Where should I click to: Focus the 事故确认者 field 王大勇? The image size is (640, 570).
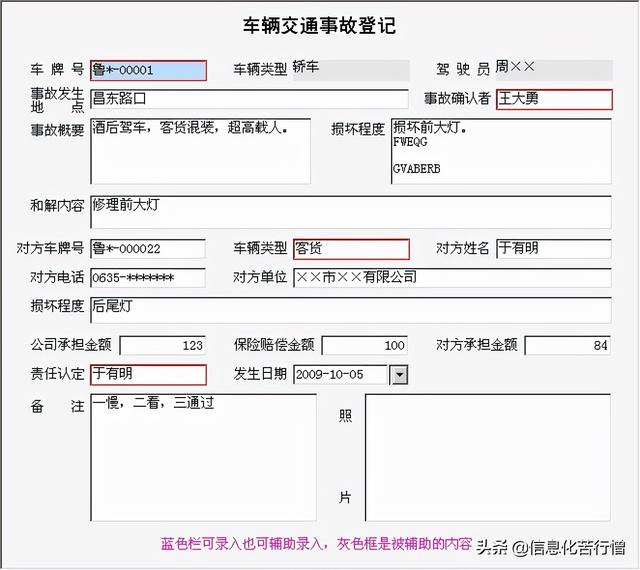point(554,99)
